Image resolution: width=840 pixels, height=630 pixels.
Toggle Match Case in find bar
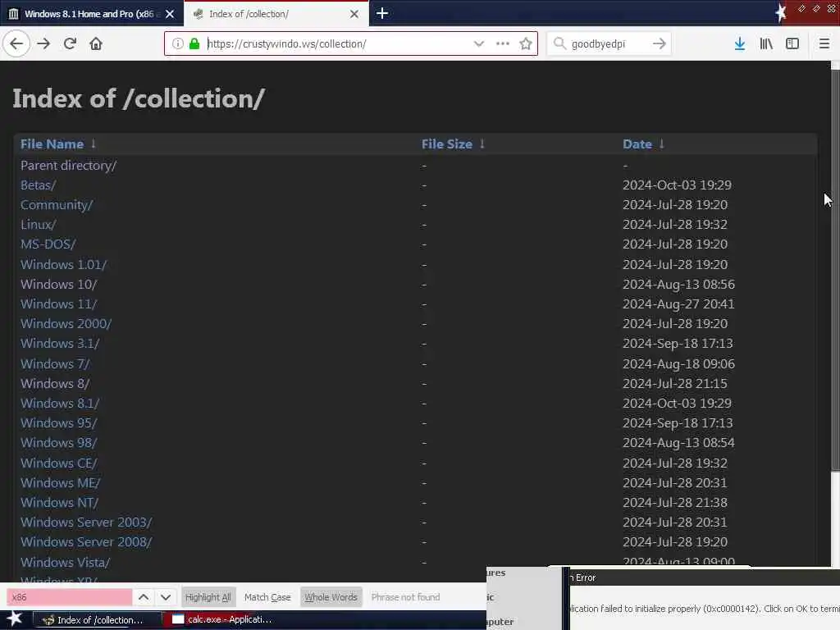pos(267,597)
